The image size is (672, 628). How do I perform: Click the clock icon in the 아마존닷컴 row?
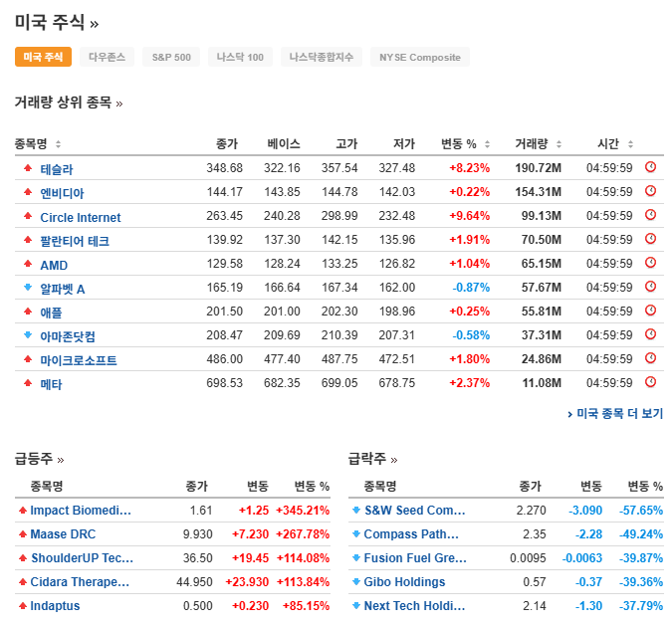click(x=650, y=334)
